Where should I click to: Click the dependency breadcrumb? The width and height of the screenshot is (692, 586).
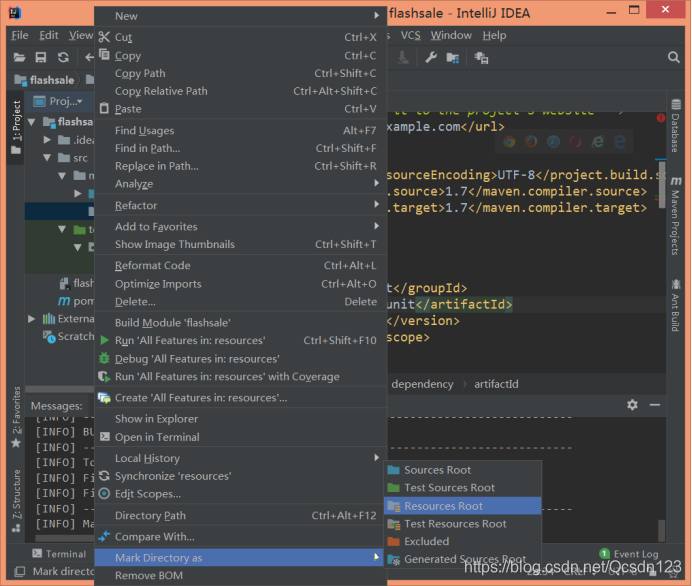tap(422, 384)
